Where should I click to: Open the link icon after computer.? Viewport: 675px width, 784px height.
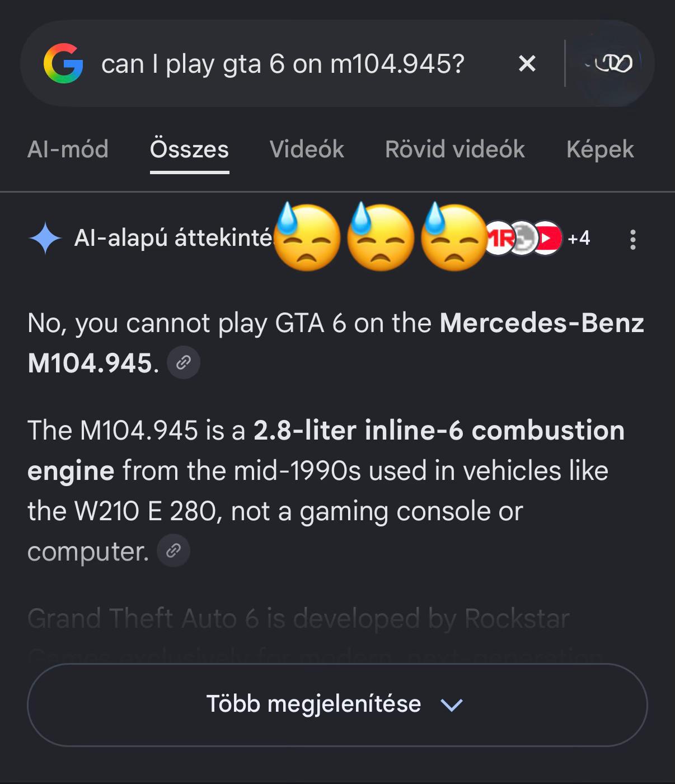[x=174, y=551]
